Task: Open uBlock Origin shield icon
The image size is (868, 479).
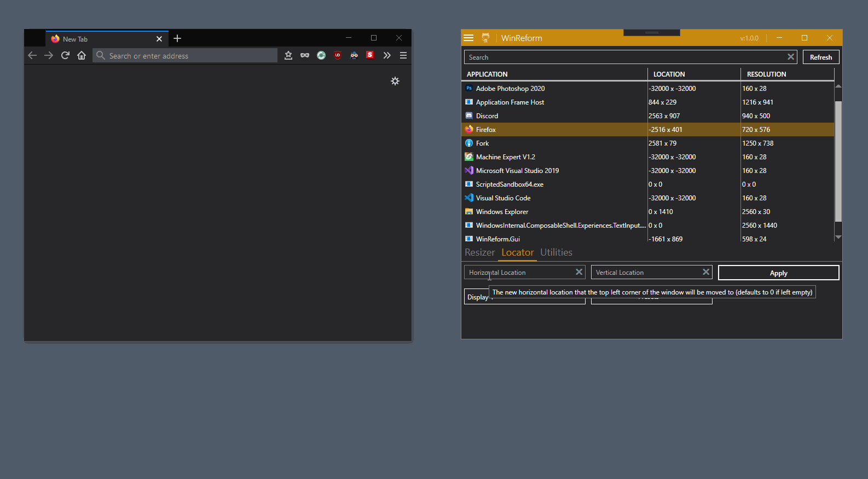Action: tap(338, 55)
